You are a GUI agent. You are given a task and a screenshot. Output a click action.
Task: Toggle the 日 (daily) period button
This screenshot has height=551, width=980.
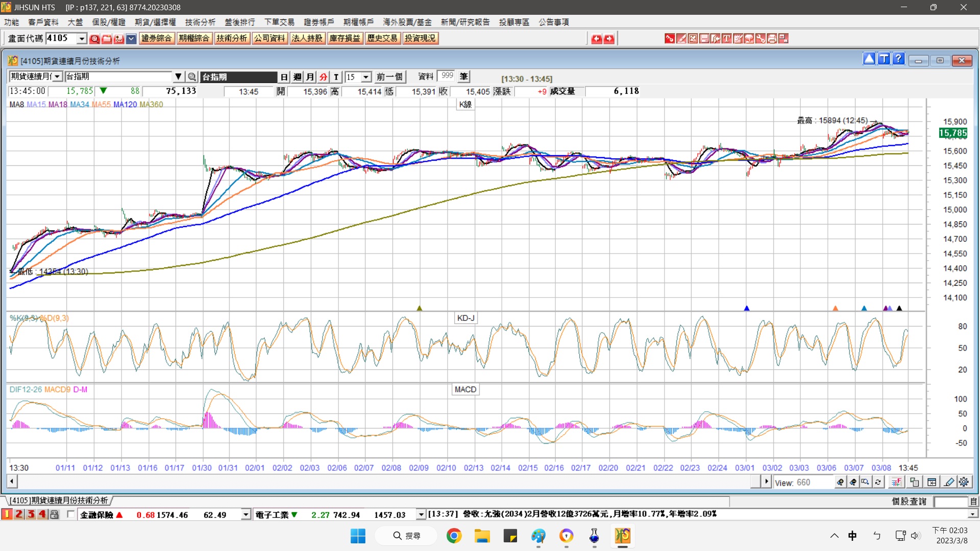[x=284, y=77]
